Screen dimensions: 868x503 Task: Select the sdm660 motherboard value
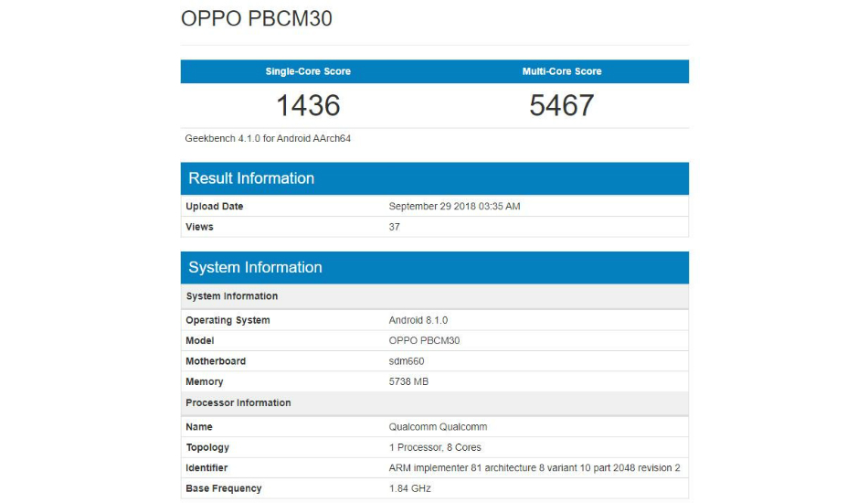point(407,361)
